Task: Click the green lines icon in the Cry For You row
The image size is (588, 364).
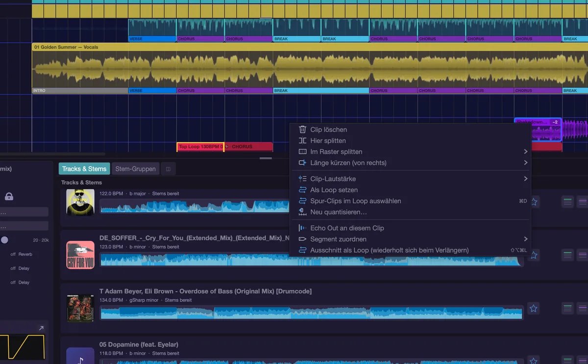Action: [x=567, y=255]
